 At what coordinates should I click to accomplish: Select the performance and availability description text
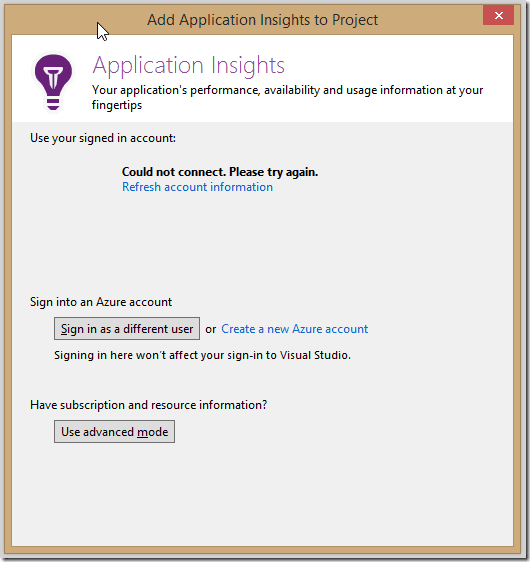pyautogui.click(x=287, y=97)
